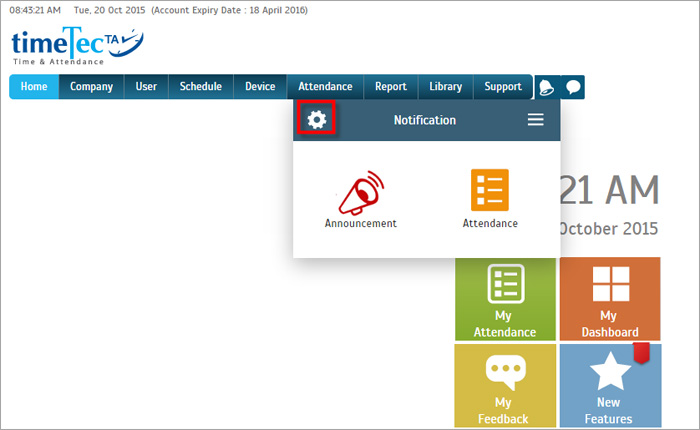700x430 pixels.
Task: Open the Device menu
Action: tap(260, 87)
